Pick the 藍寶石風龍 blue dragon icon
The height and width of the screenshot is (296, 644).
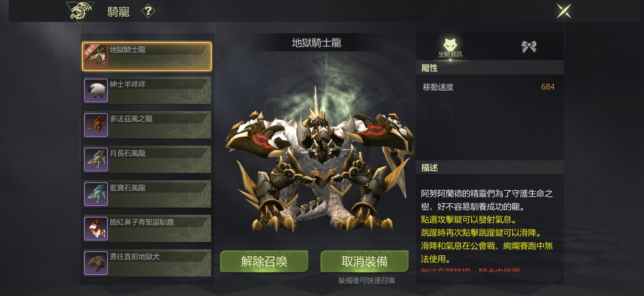click(96, 194)
